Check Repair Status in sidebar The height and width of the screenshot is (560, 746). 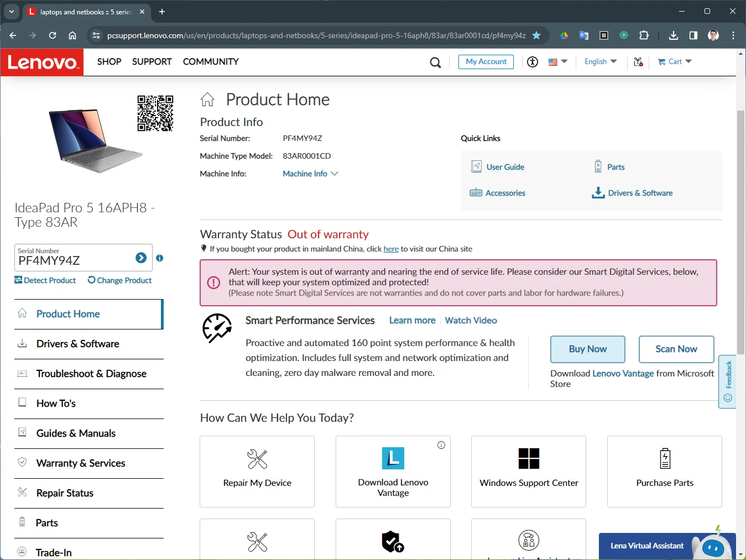(x=88, y=493)
